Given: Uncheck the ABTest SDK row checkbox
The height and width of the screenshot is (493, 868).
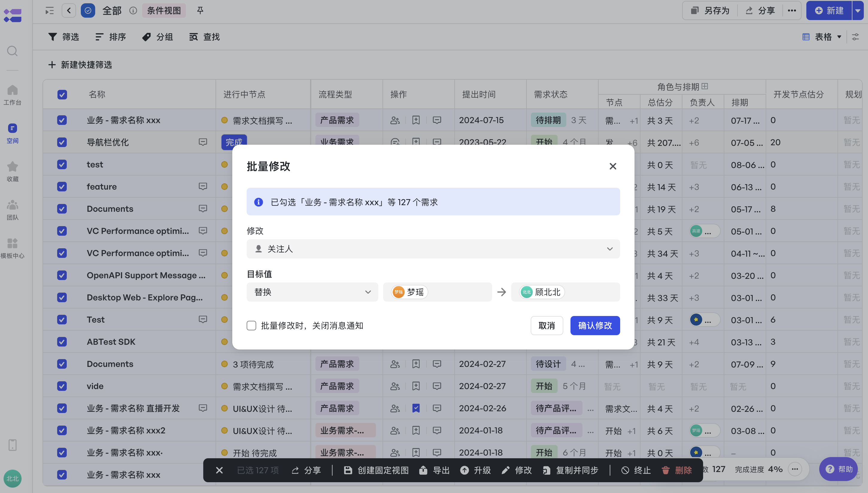Looking at the screenshot, I should pos(62,342).
